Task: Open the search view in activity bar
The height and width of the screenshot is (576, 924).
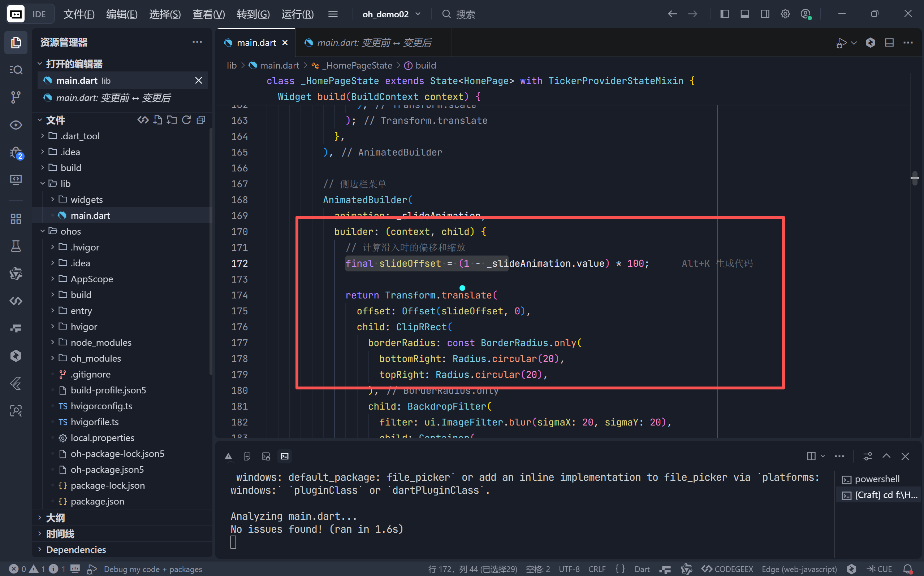Action: (16, 70)
